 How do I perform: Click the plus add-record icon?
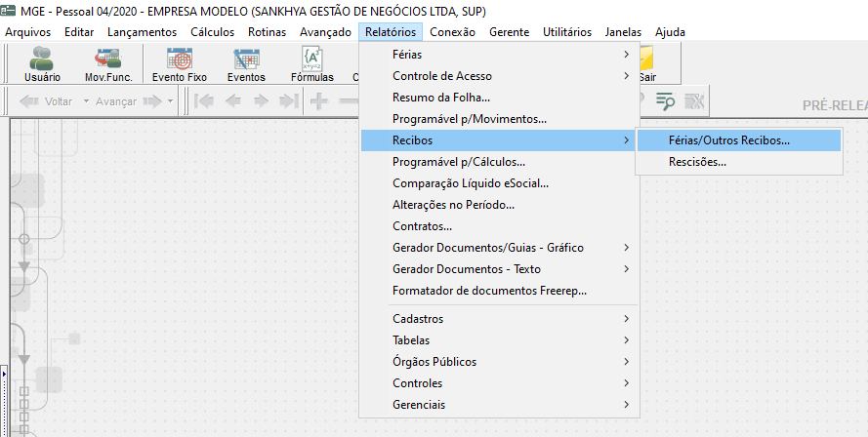tap(319, 100)
